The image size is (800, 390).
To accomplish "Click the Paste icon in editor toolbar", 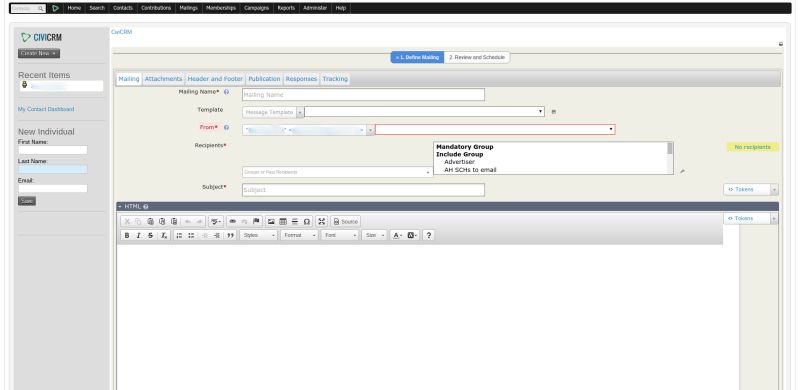I will [x=151, y=222].
